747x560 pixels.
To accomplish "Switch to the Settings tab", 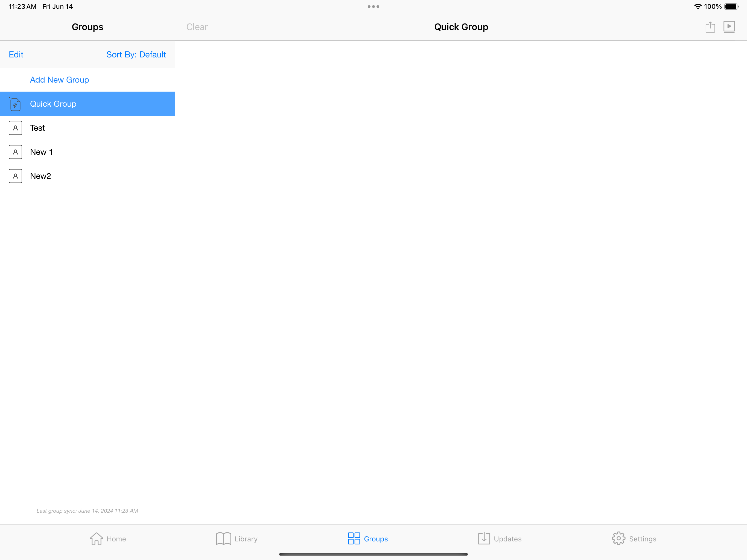I will pos(634,539).
